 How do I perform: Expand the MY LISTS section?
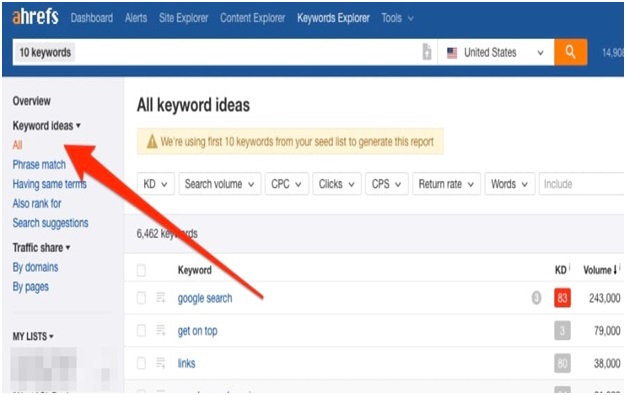coord(33,336)
